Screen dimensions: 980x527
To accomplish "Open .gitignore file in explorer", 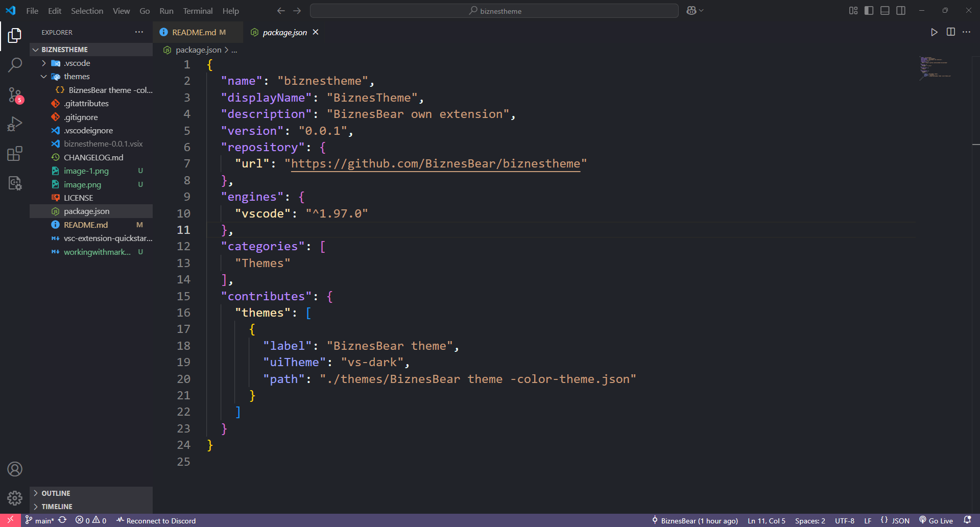I will coord(91,117).
